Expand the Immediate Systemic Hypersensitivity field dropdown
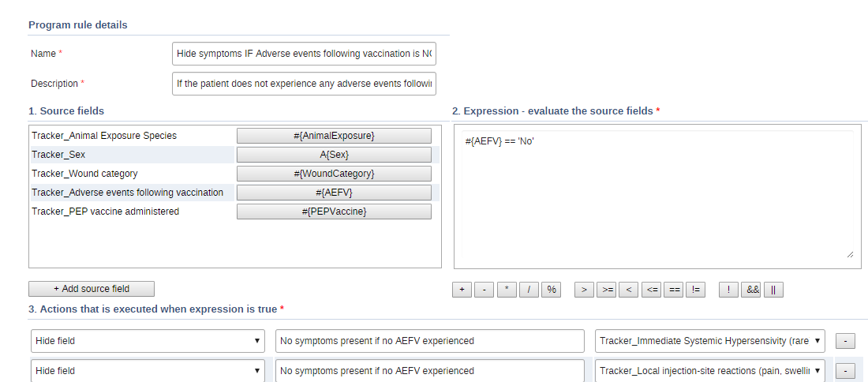The image size is (868, 382). (710, 341)
